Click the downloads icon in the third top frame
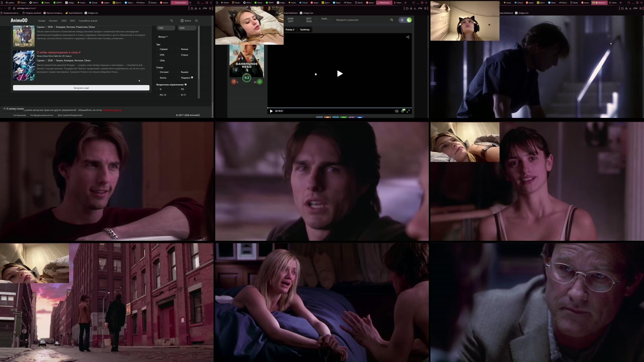The width and height of the screenshot is (644, 362). (630, 8)
